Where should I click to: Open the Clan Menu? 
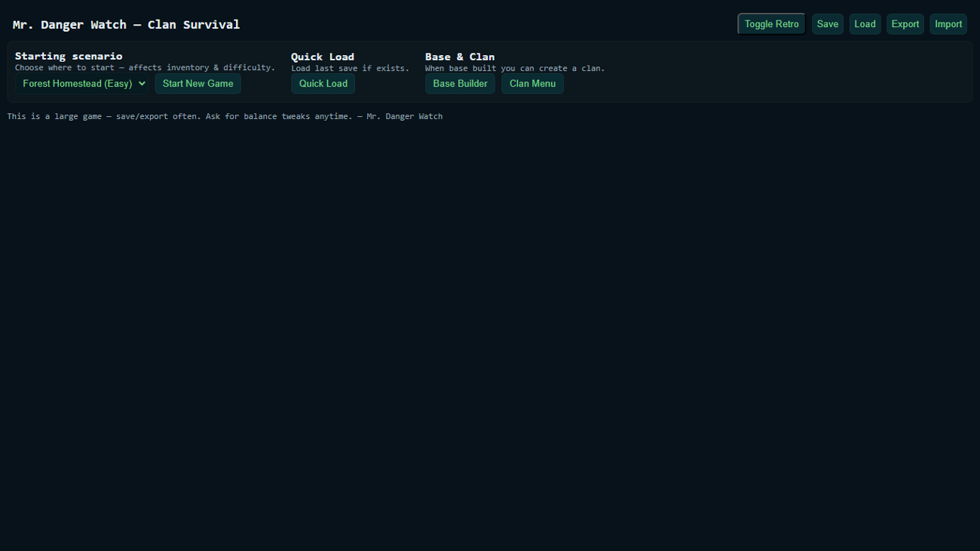(x=532, y=83)
